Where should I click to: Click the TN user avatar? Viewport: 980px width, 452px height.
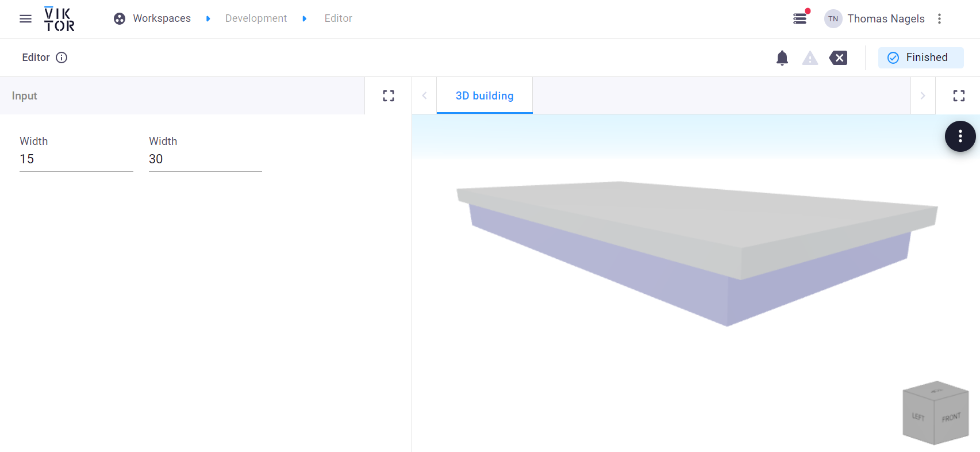click(833, 19)
